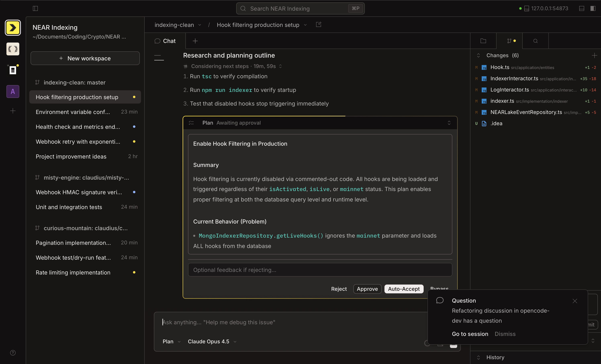
Task: Stage all changes with plus icon
Action: [x=594, y=55]
